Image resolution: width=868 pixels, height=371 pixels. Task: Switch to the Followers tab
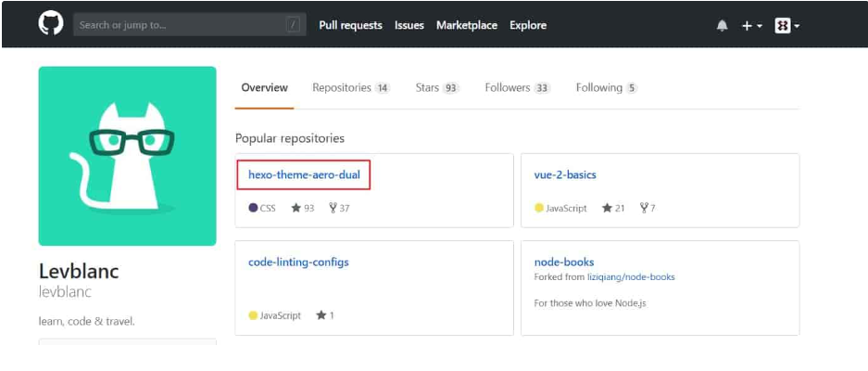(518, 87)
